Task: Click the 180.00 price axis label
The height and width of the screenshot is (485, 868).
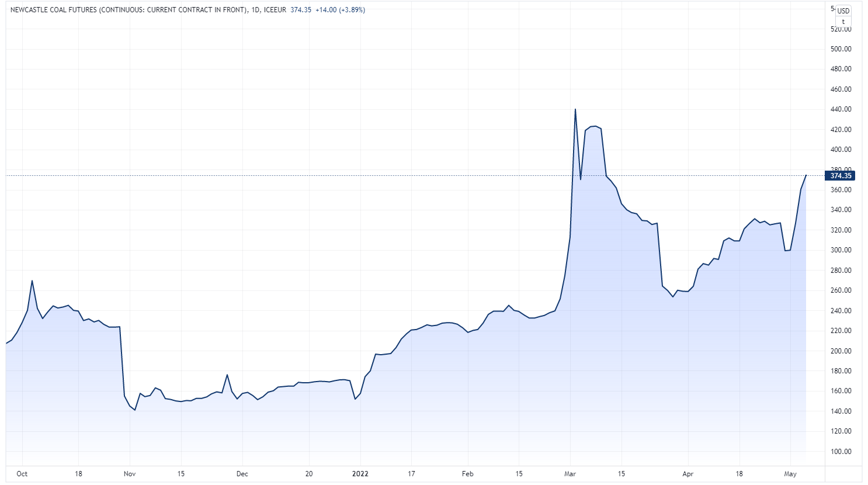Action: (841, 371)
